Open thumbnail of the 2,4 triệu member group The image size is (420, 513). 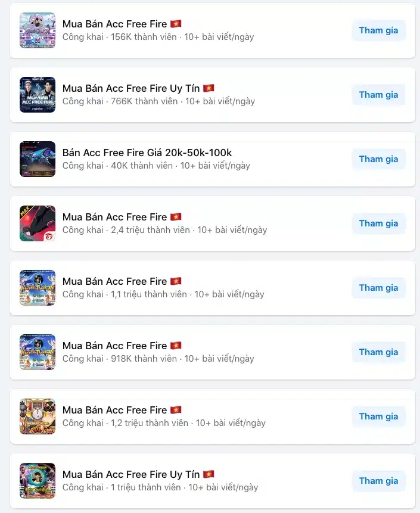tap(38, 223)
